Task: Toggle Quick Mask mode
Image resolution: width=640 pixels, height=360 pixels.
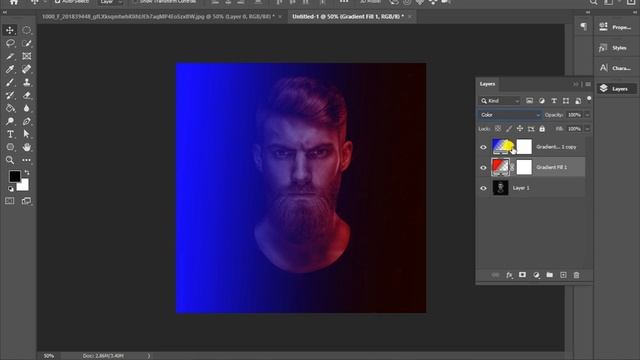Action: click(x=10, y=201)
